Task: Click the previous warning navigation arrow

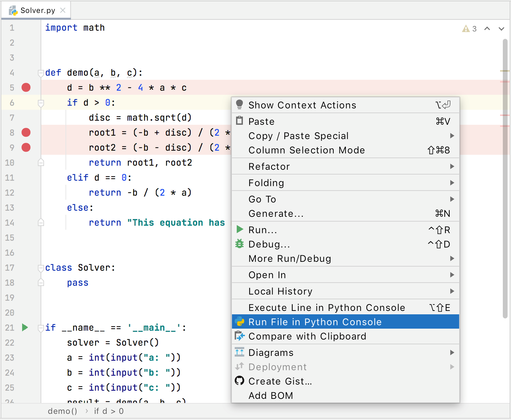Action: pos(487,29)
